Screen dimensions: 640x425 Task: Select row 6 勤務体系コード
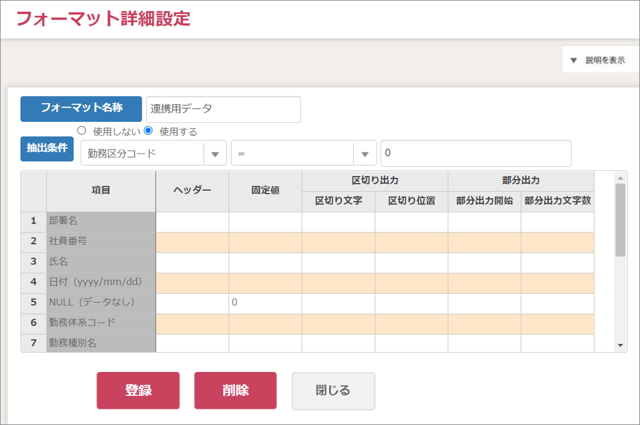click(x=101, y=324)
